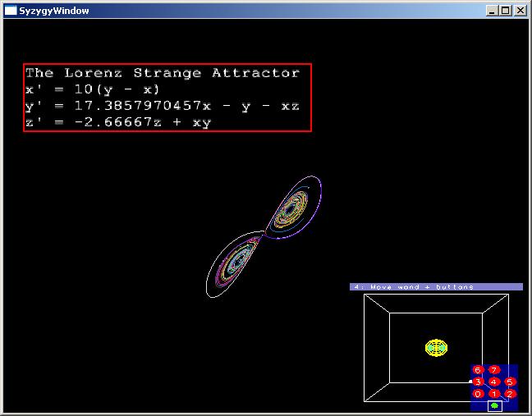Click the SyzygyWindow title bar icon

tap(11, 11)
